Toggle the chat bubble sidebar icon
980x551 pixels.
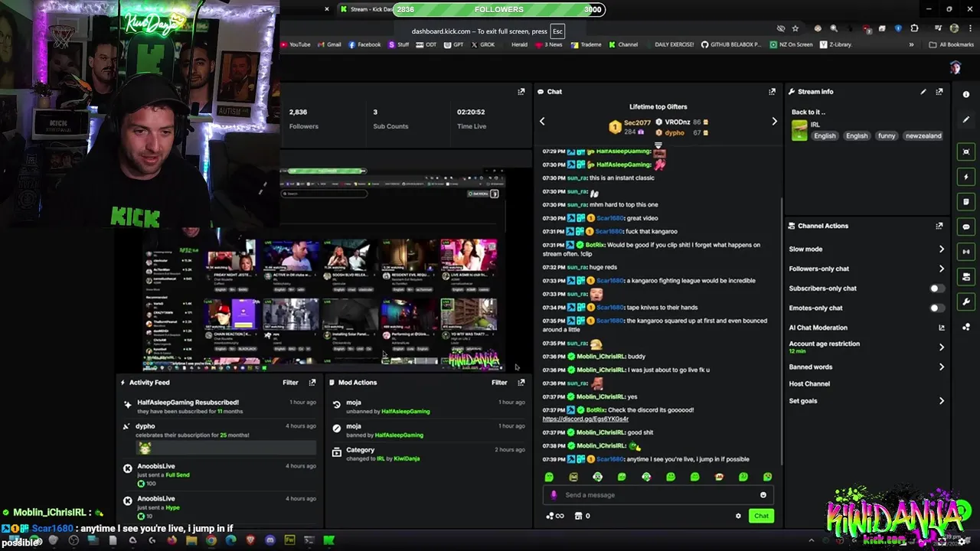click(966, 227)
